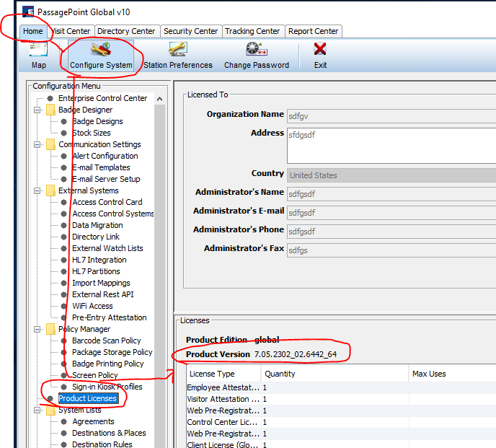Click bullet icon beside Barcode Scan Policy

point(64,341)
